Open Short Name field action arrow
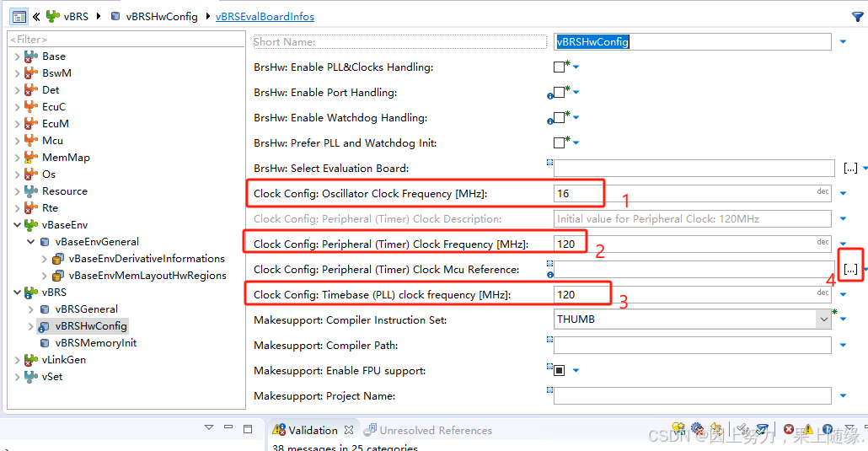The width and height of the screenshot is (868, 451). (843, 41)
